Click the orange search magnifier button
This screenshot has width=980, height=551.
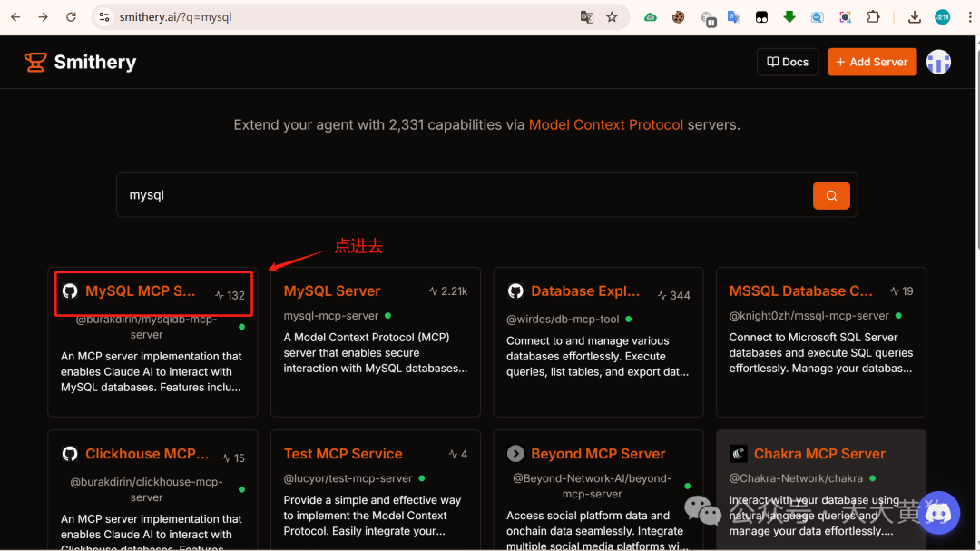pyautogui.click(x=831, y=196)
